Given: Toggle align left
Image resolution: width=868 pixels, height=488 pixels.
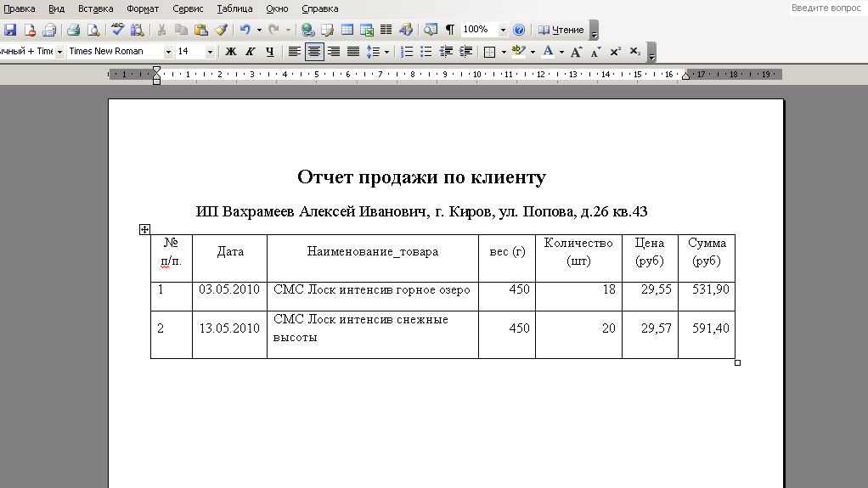Looking at the screenshot, I should 295,52.
